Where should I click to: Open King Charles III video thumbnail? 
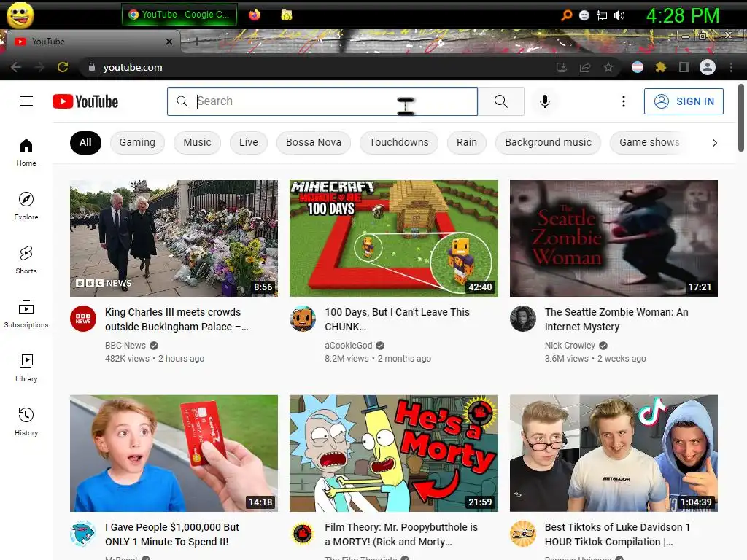point(174,238)
